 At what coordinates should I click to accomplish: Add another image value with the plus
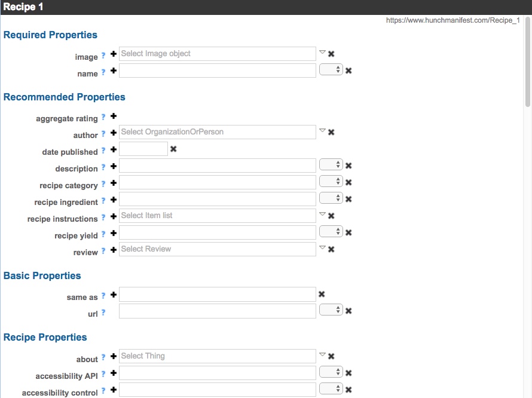point(114,54)
